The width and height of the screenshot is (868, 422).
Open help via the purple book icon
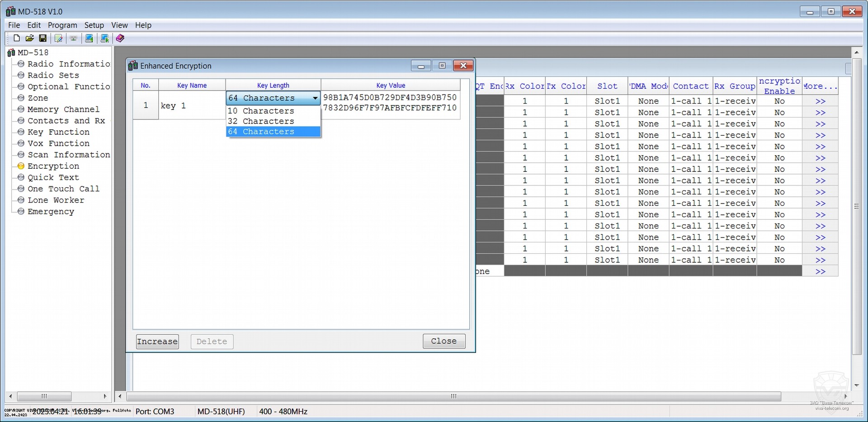tap(120, 38)
